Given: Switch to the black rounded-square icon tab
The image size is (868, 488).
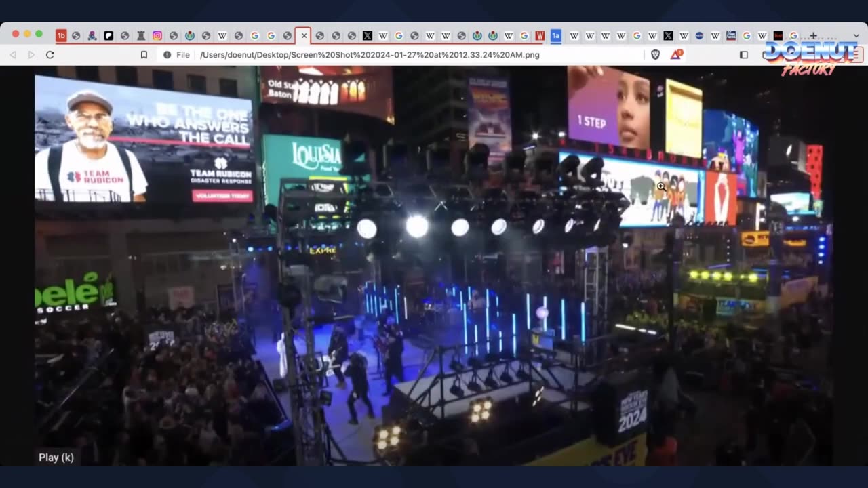Looking at the screenshot, I should point(108,36).
